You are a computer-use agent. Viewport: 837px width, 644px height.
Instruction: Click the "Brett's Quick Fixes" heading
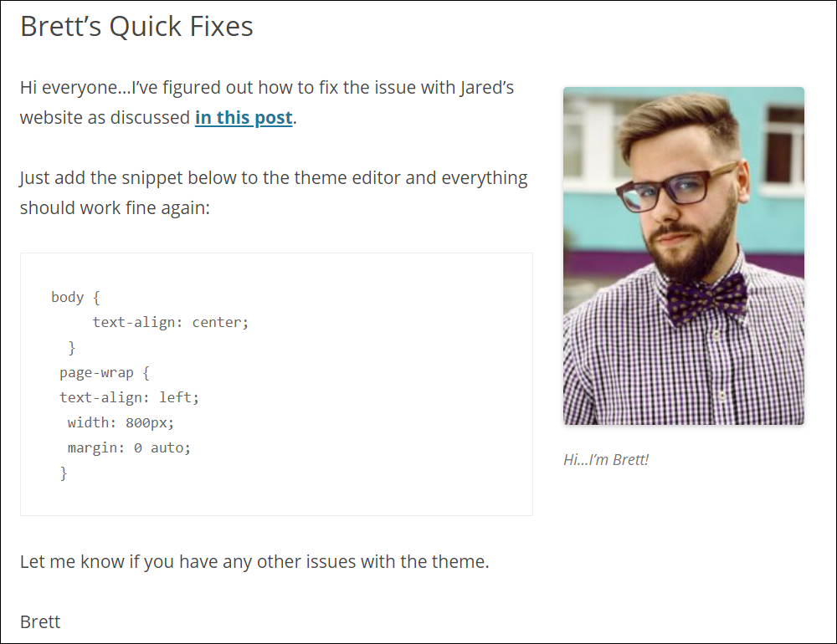pos(136,26)
